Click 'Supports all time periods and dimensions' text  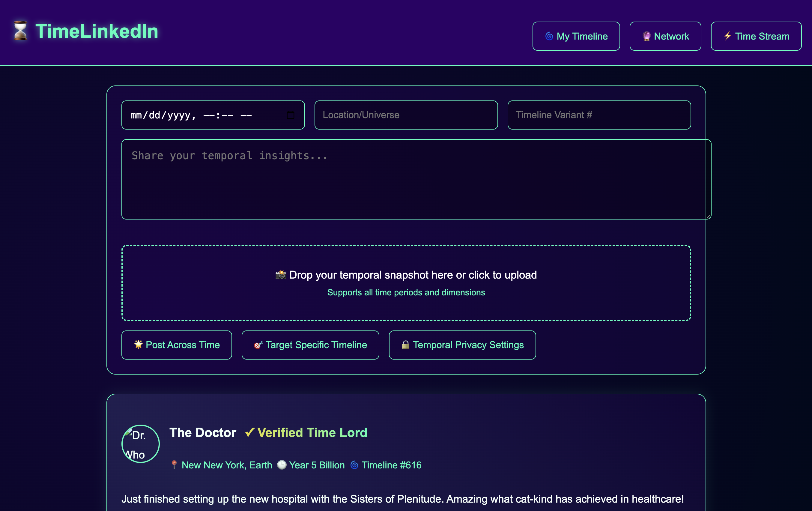[x=406, y=292]
